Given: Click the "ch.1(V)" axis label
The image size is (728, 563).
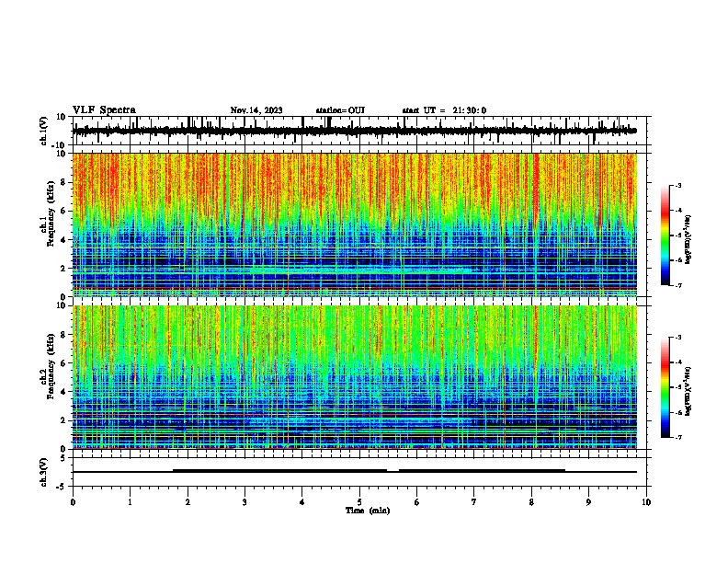Looking at the screenshot, I should (43, 131).
